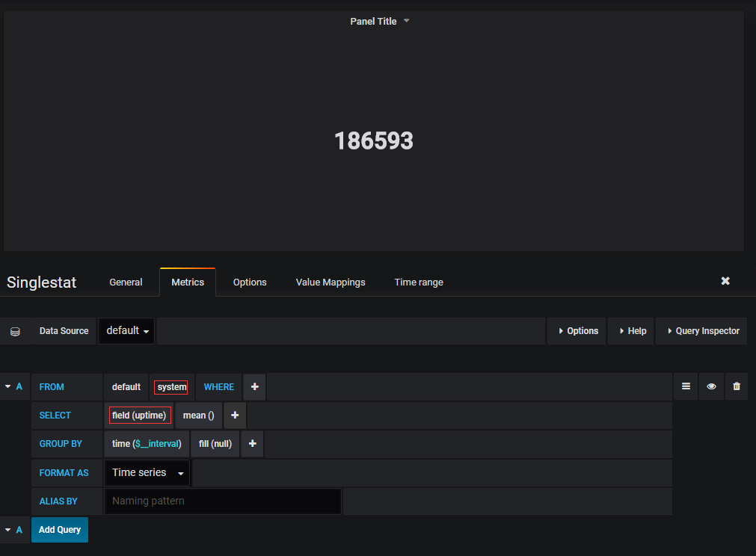This screenshot has height=556, width=756.
Task: Click the Add Query button
Action: click(59, 529)
